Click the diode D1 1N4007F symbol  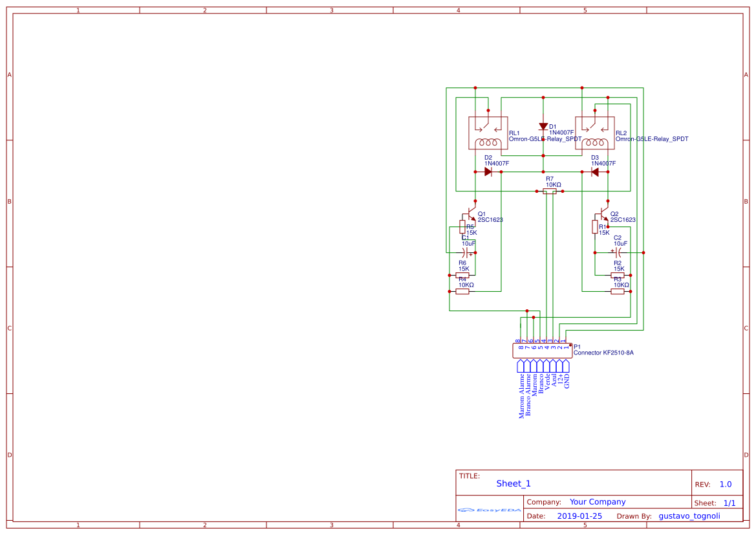pyautogui.click(x=543, y=126)
